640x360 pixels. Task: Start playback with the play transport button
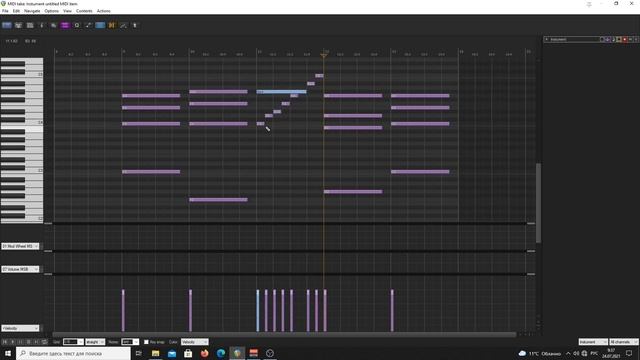click(x=13, y=342)
